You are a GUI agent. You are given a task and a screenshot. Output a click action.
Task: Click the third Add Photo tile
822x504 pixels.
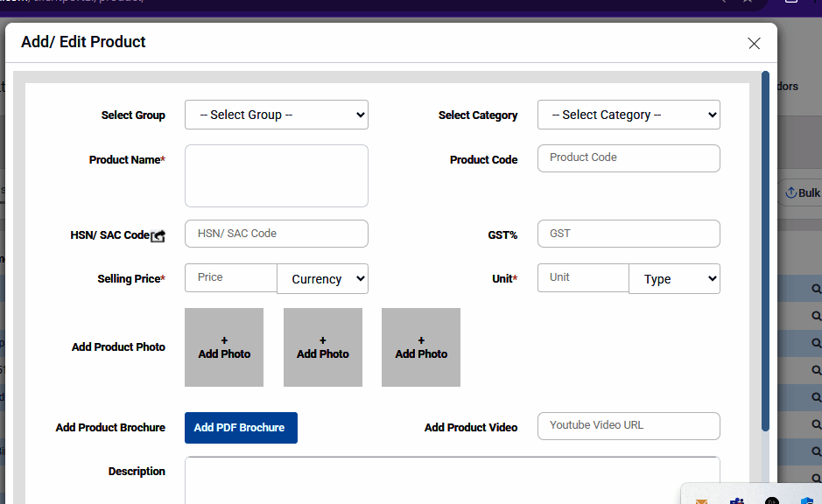421,347
